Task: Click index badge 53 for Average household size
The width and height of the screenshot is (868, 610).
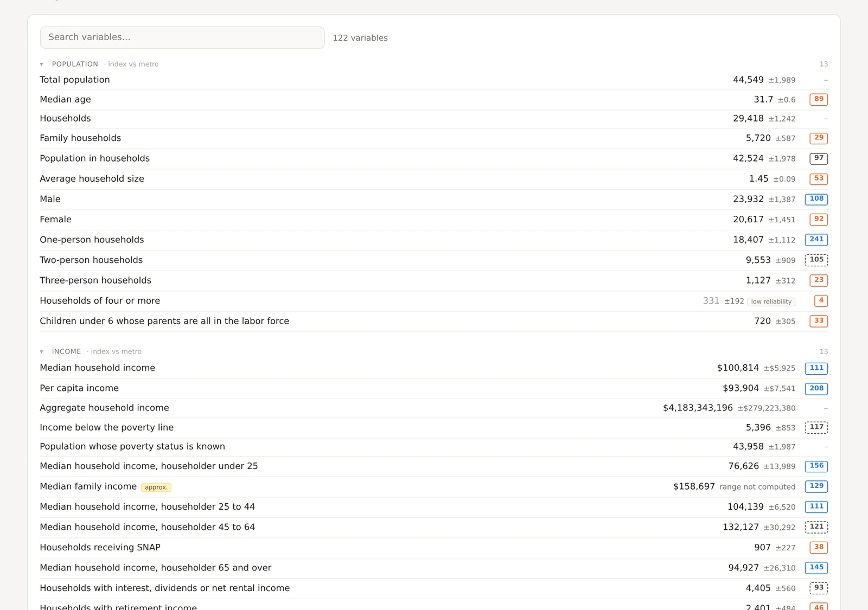Action: (819, 178)
